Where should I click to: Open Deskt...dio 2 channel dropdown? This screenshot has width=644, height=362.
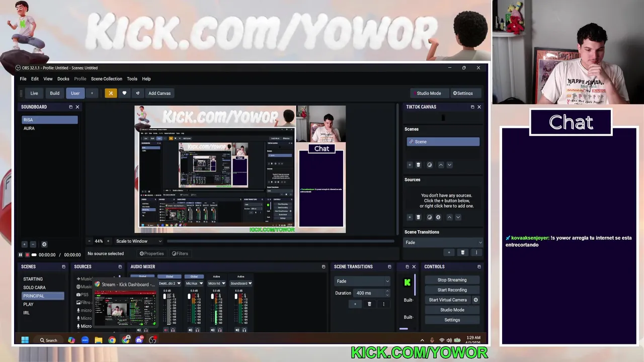(x=170, y=284)
